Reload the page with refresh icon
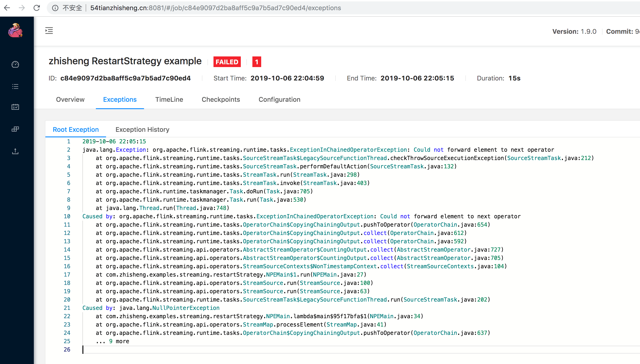Image resolution: width=640 pixels, height=364 pixels. 37,8
